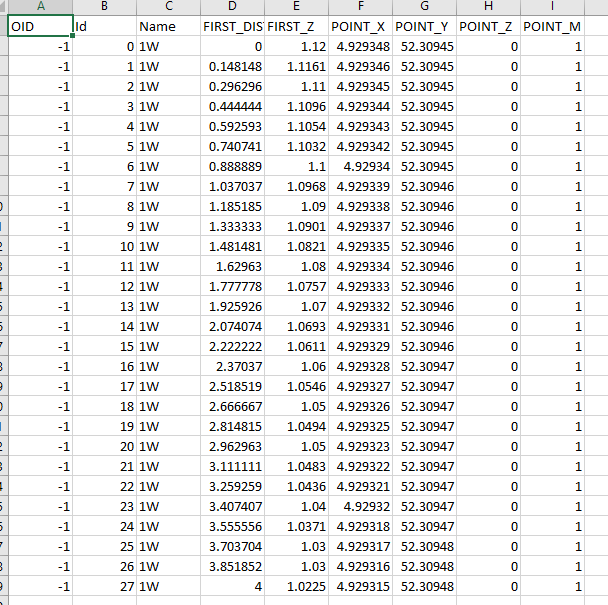Select column C header
Image resolution: width=608 pixels, height=605 pixels.
click(169, 7)
